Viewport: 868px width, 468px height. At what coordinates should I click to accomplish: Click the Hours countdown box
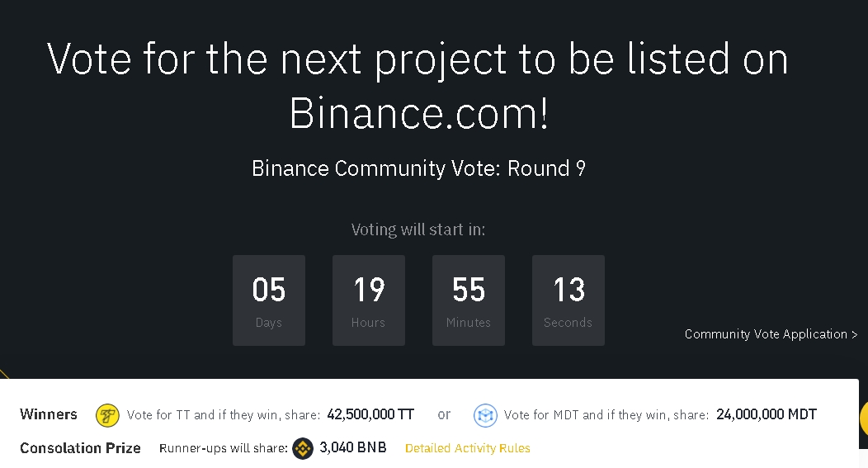click(369, 300)
